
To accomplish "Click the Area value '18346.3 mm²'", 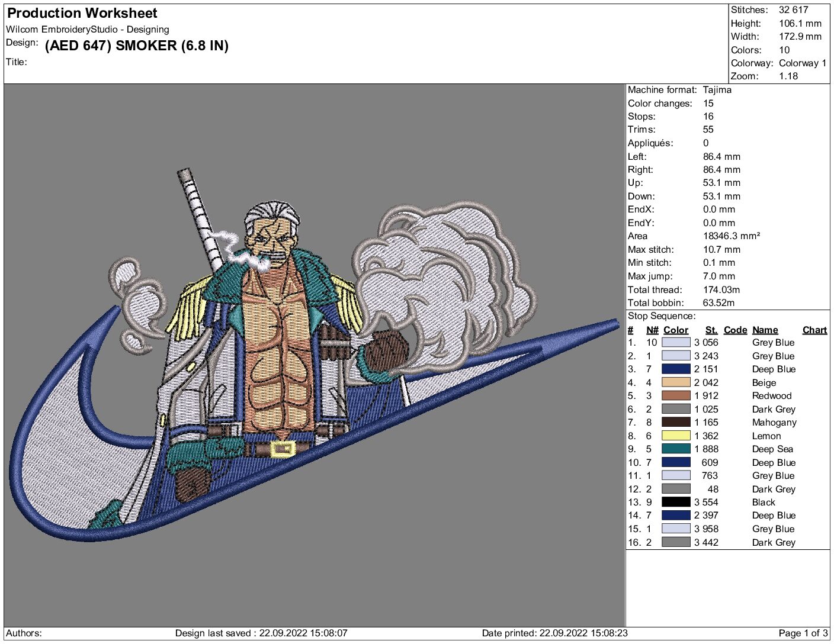I will tap(732, 236).
